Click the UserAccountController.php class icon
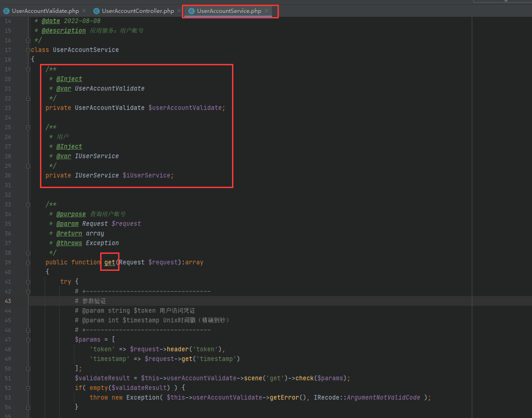Viewport: 532px width, 418px height. (x=96, y=11)
